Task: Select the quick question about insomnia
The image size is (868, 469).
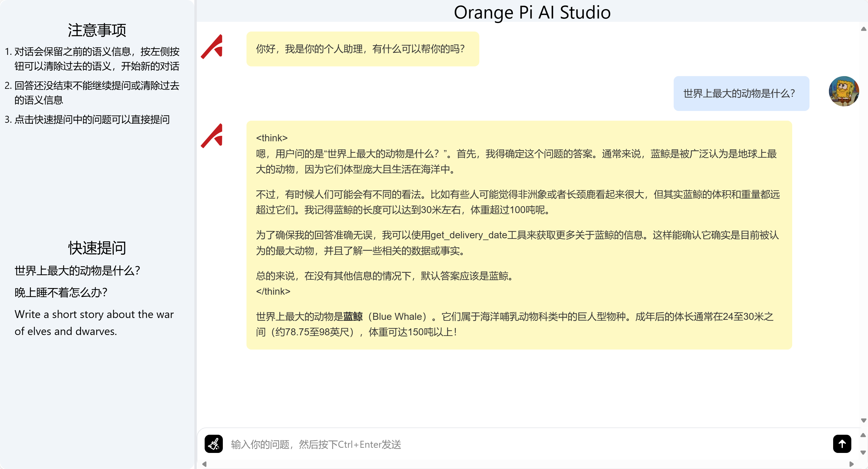Action: [x=61, y=293]
